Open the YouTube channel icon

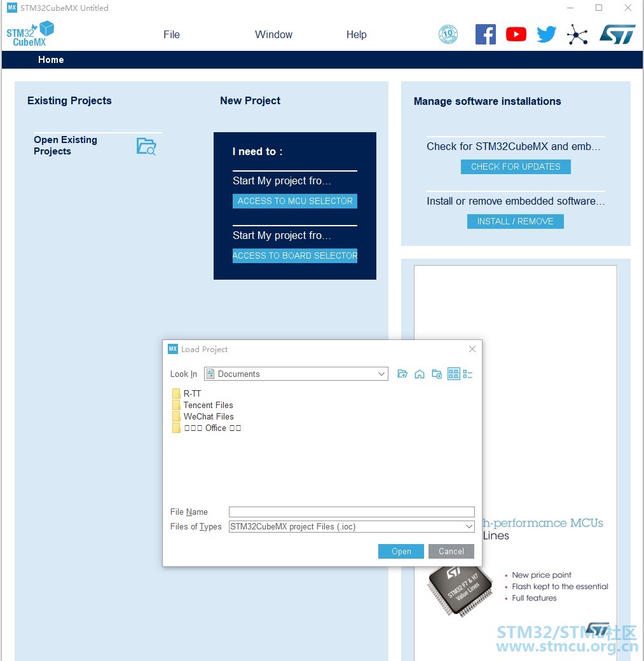pos(516,34)
